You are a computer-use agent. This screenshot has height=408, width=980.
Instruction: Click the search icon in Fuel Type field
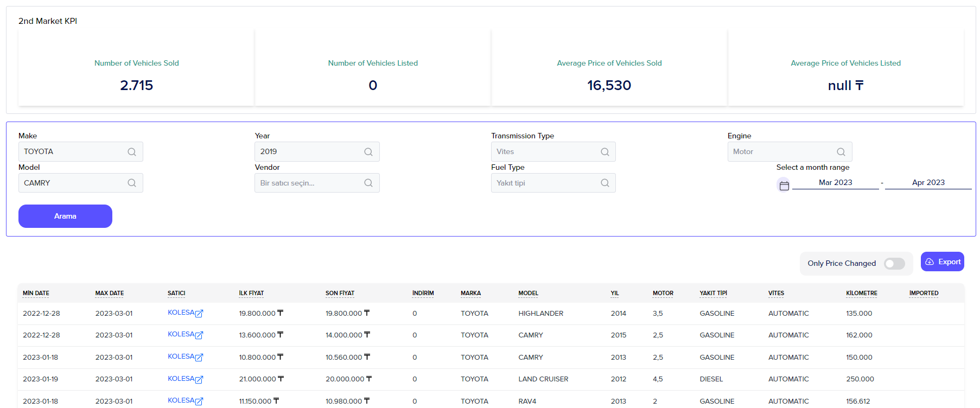click(x=605, y=183)
